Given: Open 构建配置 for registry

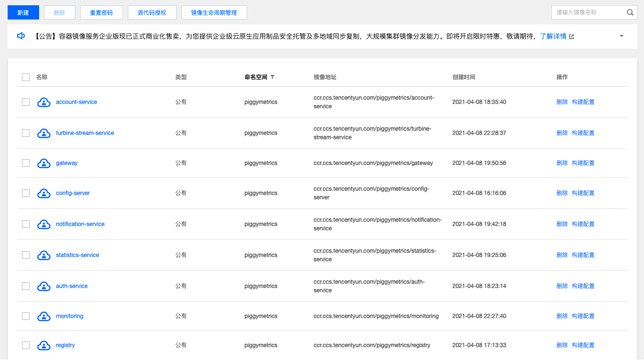Looking at the screenshot, I should click(583, 345).
